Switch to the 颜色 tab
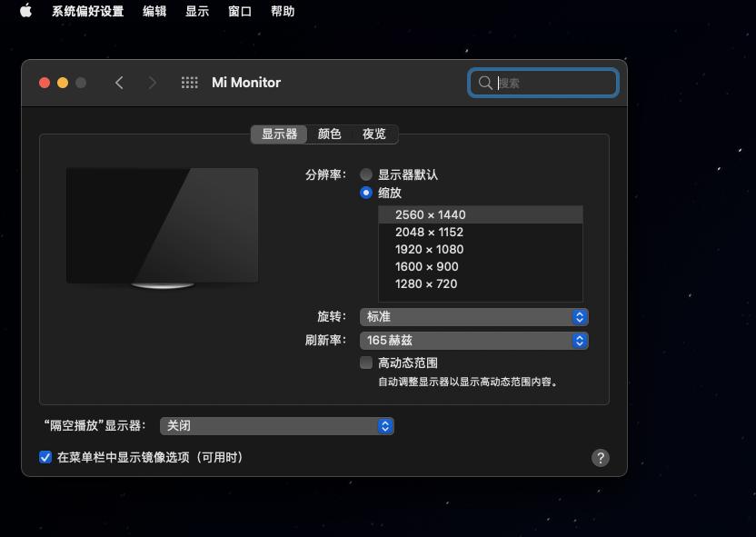The width and height of the screenshot is (756, 537). coord(330,134)
